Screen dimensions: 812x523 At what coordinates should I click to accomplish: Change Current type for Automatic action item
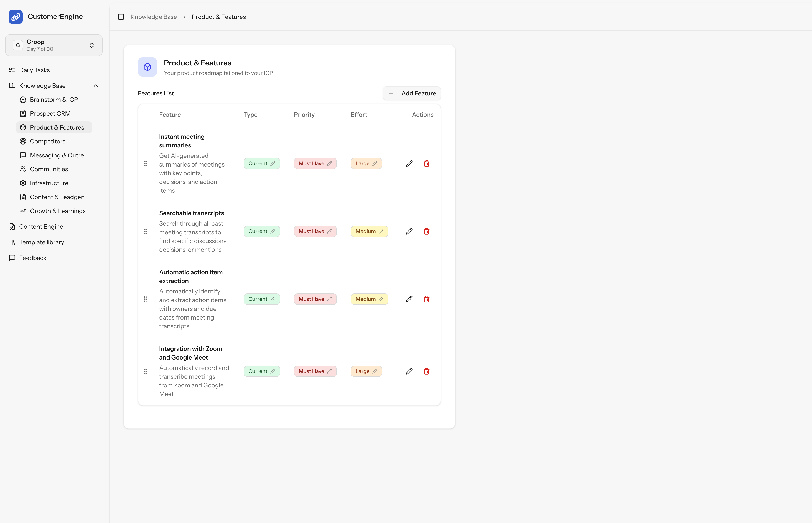point(261,299)
